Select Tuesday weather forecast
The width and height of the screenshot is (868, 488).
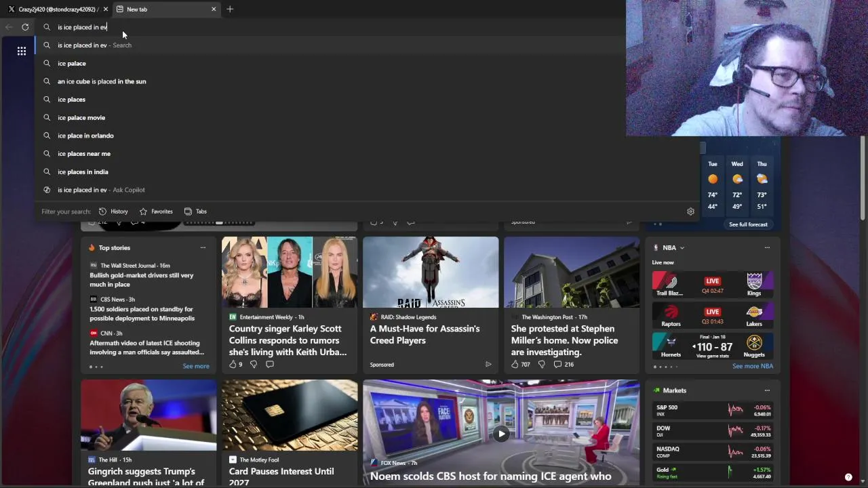[713, 185]
